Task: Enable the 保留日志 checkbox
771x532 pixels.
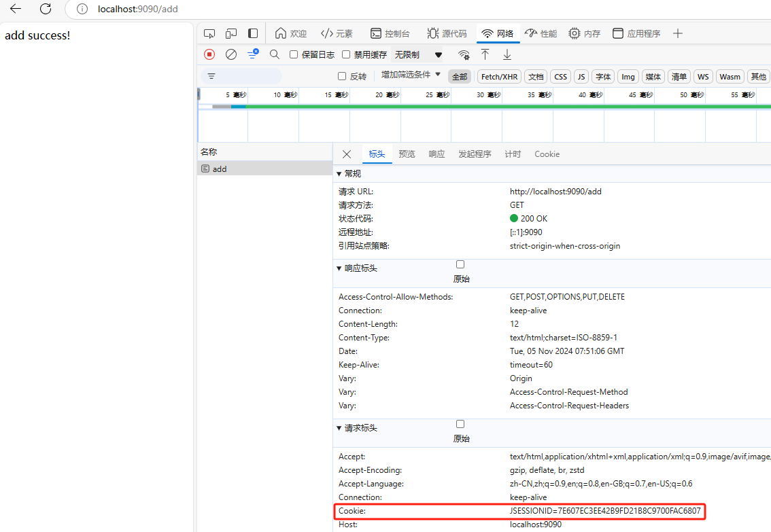Action: pos(294,54)
